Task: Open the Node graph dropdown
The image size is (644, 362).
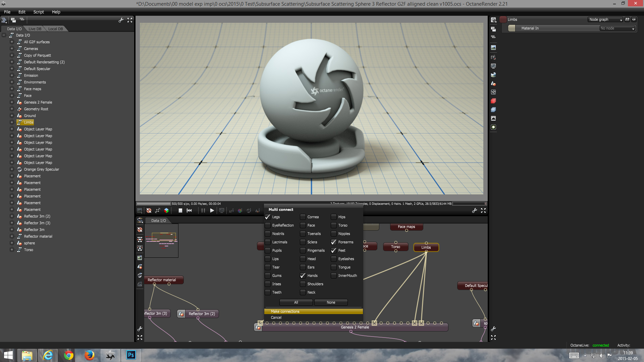Action: click(605, 19)
